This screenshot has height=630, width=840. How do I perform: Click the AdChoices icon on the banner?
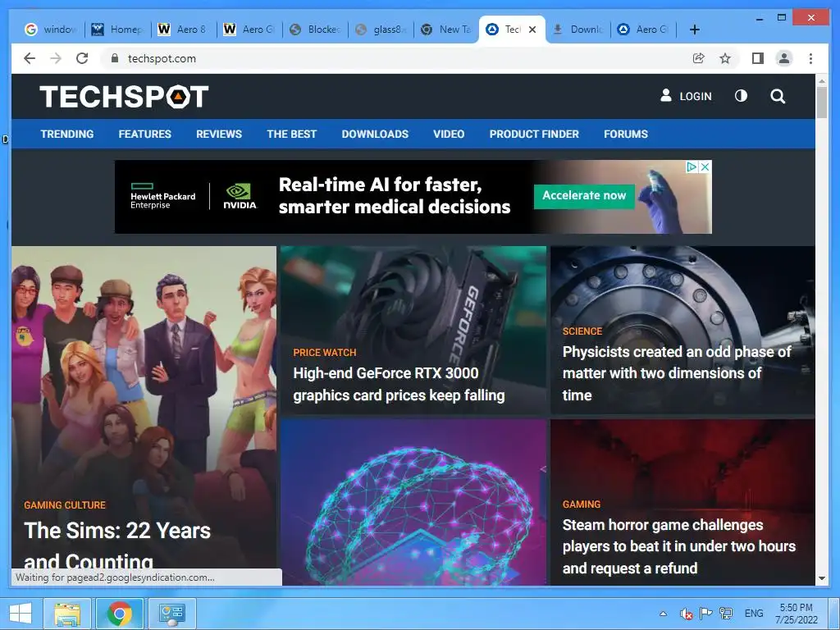tap(692, 167)
